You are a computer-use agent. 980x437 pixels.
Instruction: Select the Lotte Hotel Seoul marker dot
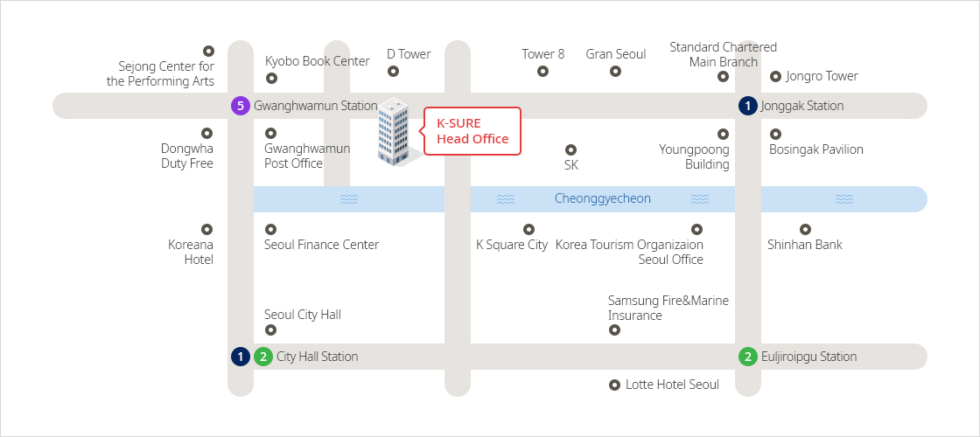614,385
